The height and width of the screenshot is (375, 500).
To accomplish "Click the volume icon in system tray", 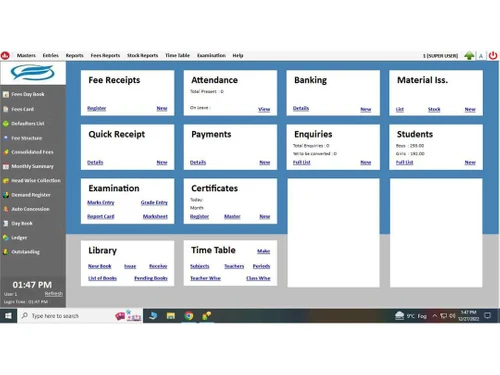I will click(x=452, y=316).
